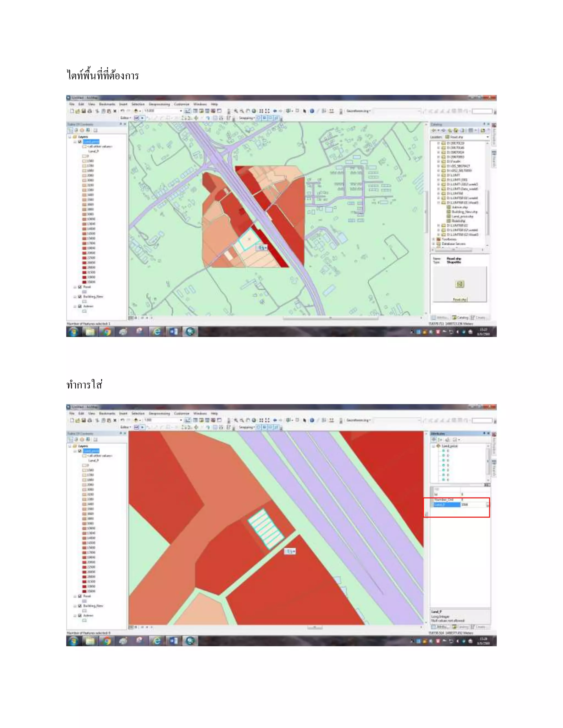Image resolution: width=563 pixels, height=728 pixels.
Task: Click Identify tool in upper ArcMap window
Action: pyautogui.click(x=312, y=111)
